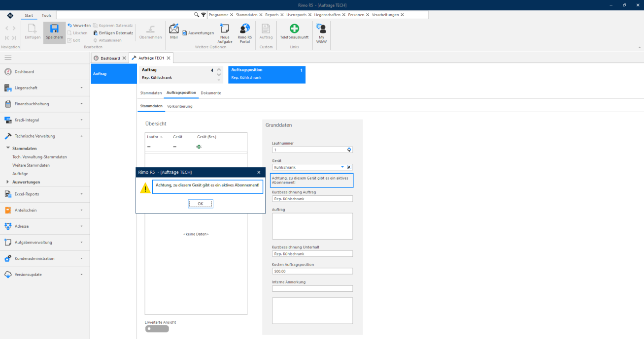Toggle the hamburger sidebar menu

[x=8, y=58]
